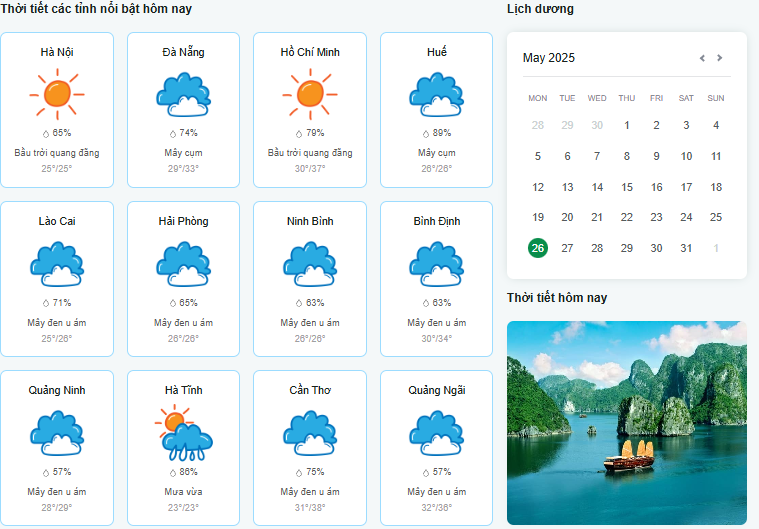Open the Quảng Ninh weather card title
The height and width of the screenshot is (529, 759).
[57, 390]
